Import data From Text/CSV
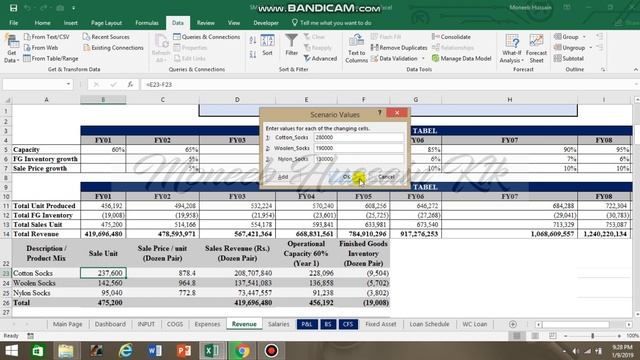Screen dimensions: 640x360 pyautogui.click(x=47, y=37)
